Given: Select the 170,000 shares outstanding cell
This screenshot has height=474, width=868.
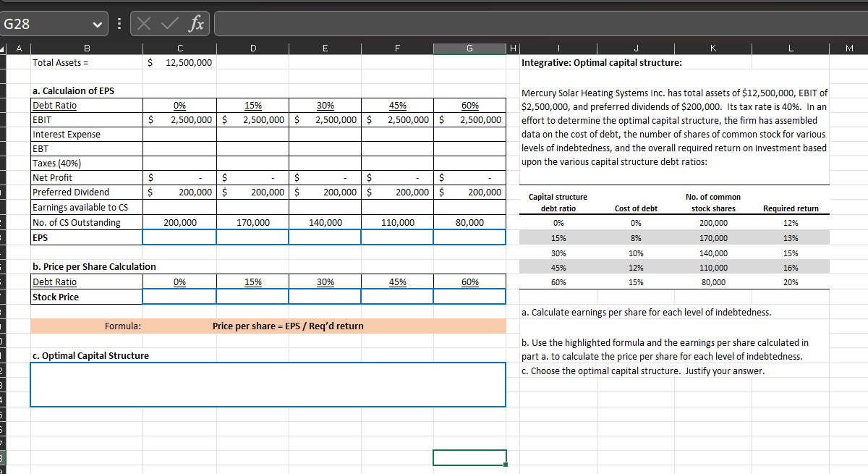Looking at the screenshot, I should [x=252, y=223].
